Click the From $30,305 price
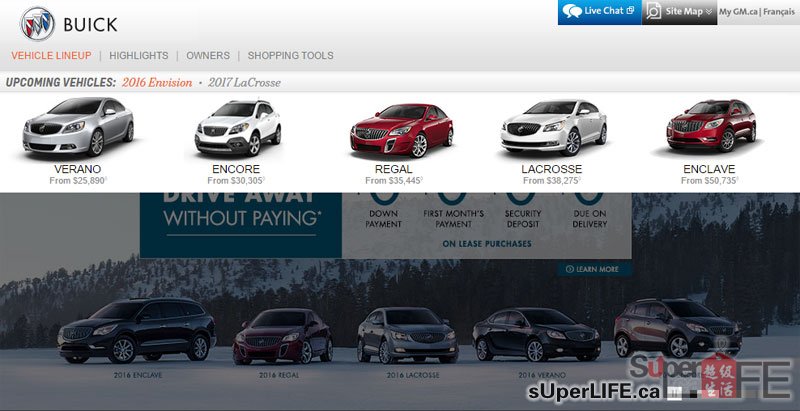 click(236, 181)
